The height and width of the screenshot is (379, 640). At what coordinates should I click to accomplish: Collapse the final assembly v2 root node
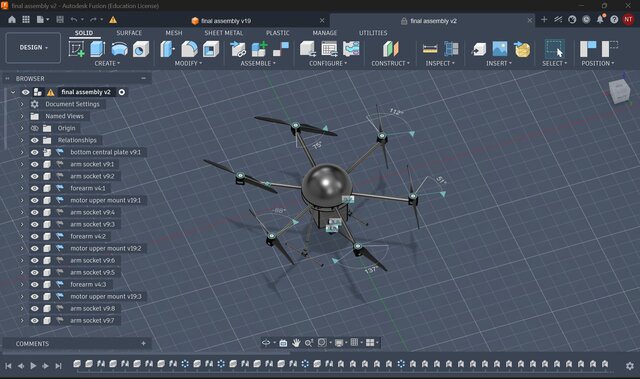(13, 92)
